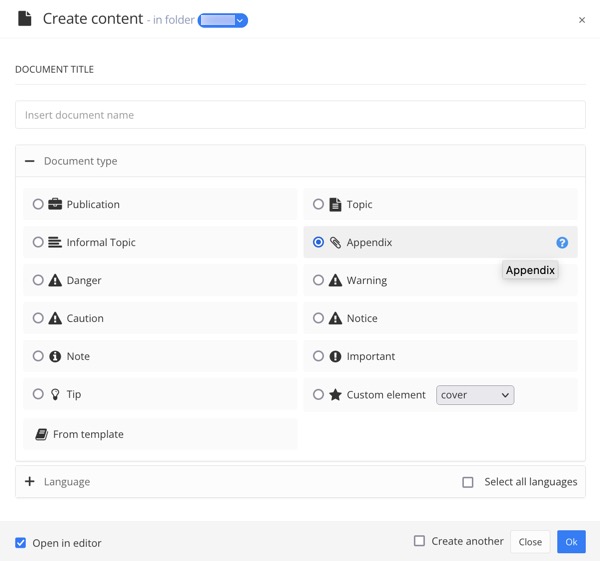The width and height of the screenshot is (600, 561).
Task: Click the blue help icon beside Appendix
Action: pyautogui.click(x=562, y=243)
